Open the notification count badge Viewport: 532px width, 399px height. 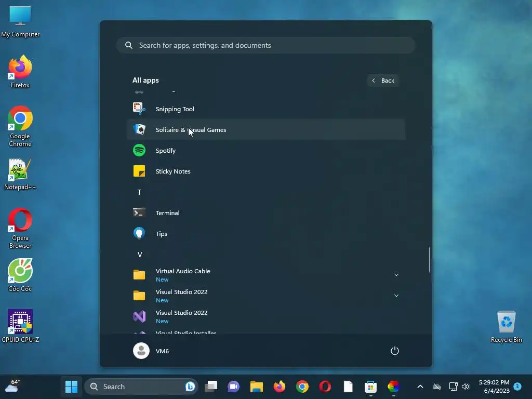click(517, 387)
